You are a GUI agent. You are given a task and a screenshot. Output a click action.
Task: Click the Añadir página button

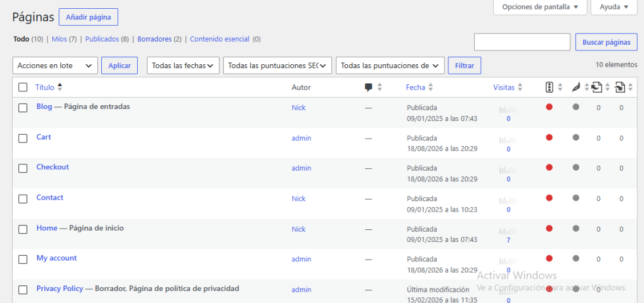tap(88, 17)
